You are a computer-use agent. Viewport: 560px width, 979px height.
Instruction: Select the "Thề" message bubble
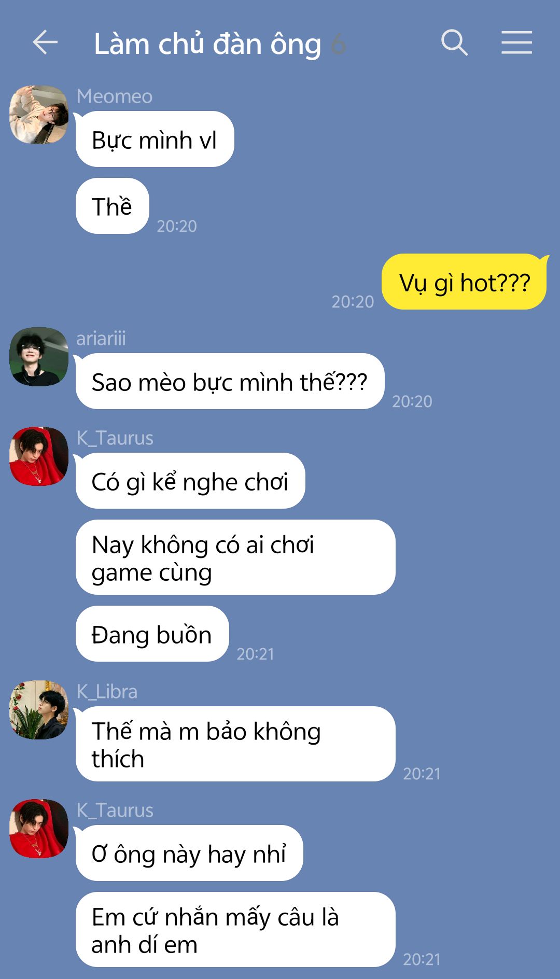click(113, 206)
